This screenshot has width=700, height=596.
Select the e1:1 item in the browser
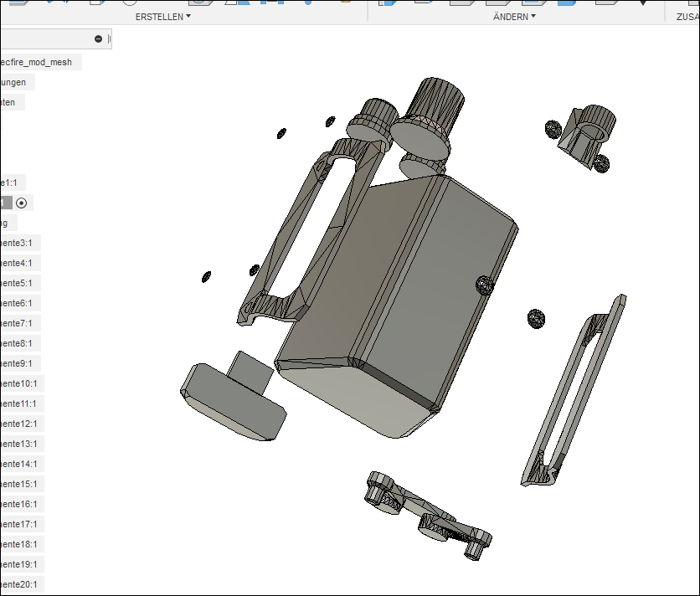tap(13, 182)
